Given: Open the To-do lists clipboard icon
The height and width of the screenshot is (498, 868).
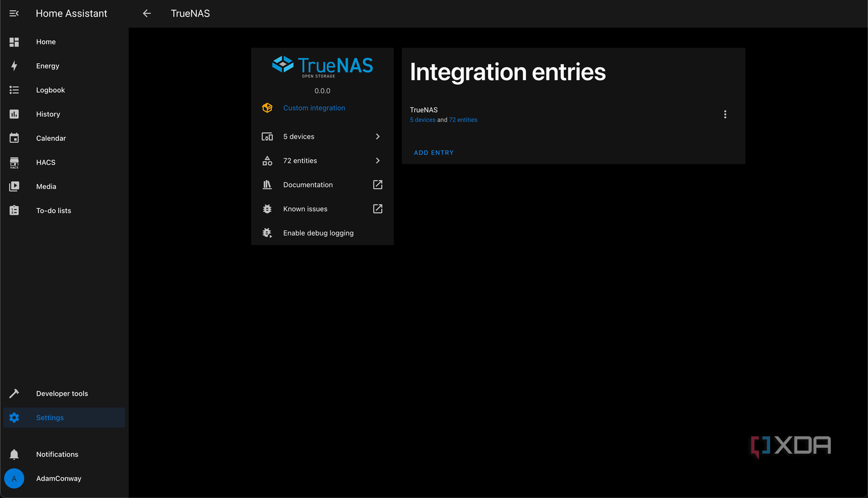Looking at the screenshot, I should (14, 211).
